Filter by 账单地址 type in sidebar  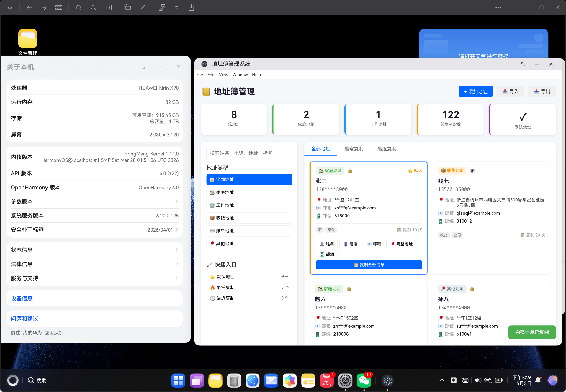click(249, 231)
